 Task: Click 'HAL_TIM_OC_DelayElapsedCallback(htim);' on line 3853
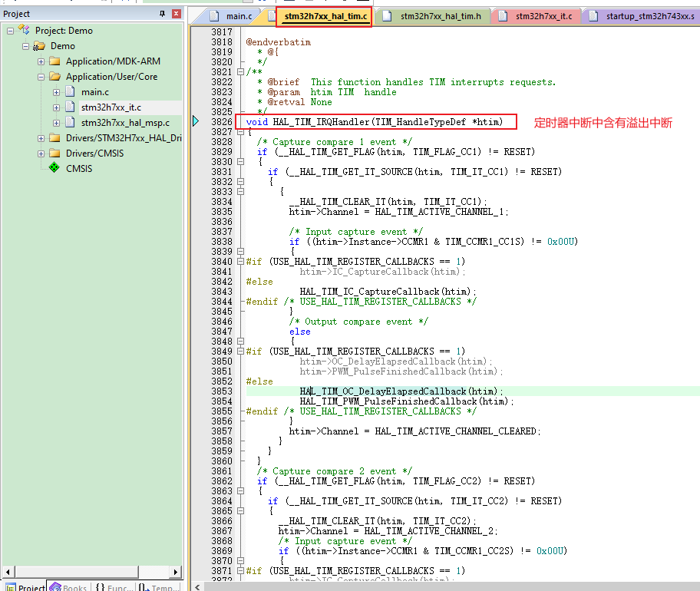pos(401,391)
